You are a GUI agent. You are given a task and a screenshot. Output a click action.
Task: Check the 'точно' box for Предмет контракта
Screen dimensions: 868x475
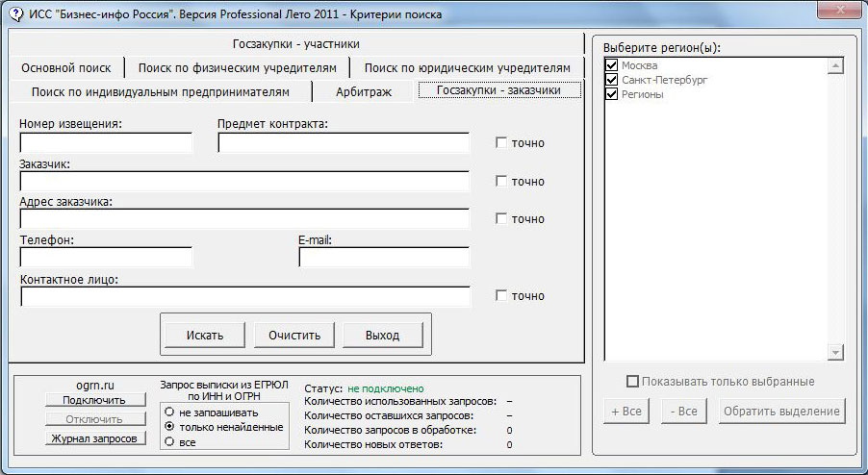tap(500, 143)
